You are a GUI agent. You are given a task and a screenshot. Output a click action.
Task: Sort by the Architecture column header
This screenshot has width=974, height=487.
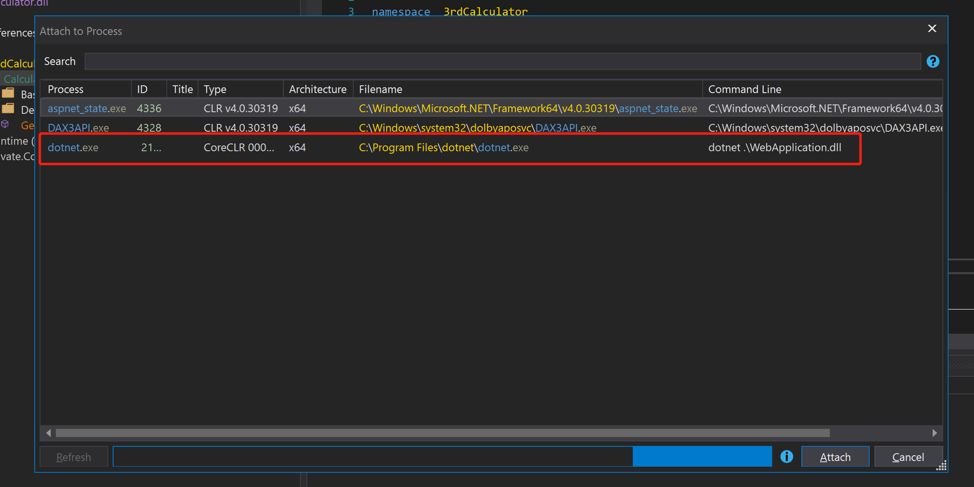318,89
